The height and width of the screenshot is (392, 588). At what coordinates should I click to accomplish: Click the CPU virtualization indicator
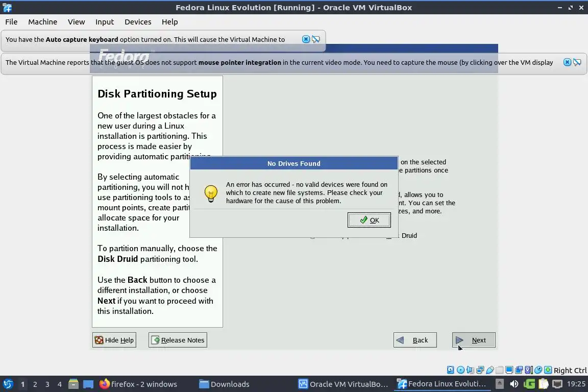[529, 370]
